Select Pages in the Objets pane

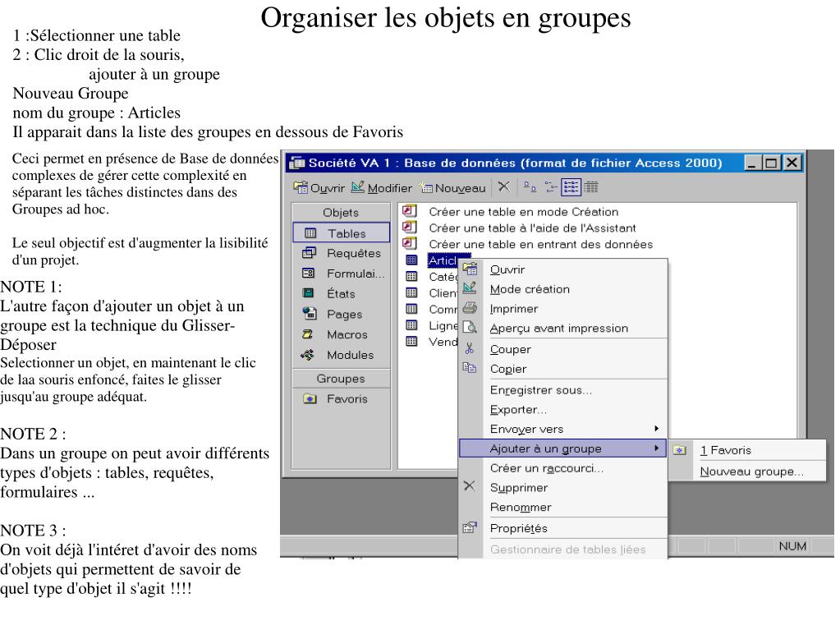[x=342, y=314]
